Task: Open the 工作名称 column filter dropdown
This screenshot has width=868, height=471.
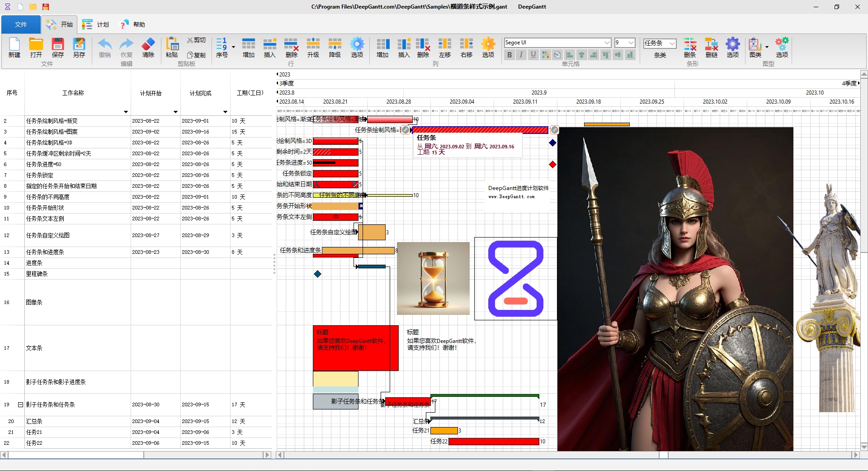Action: tap(126, 111)
